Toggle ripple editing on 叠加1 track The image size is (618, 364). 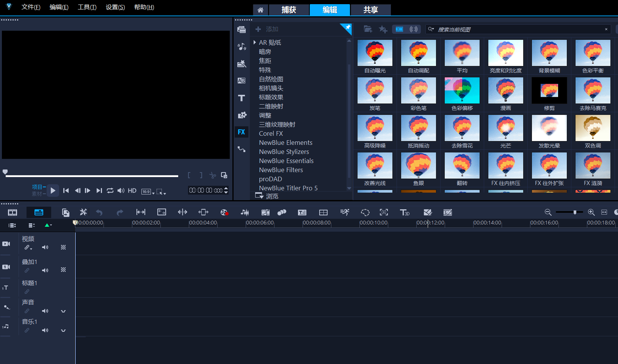pyautogui.click(x=27, y=270)
